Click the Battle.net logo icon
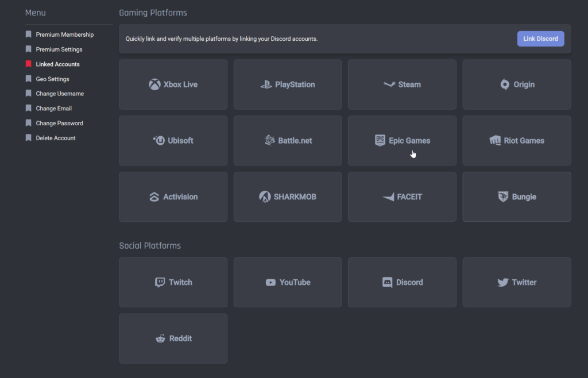The image size is (588, 378). click(x=269, y=140)
